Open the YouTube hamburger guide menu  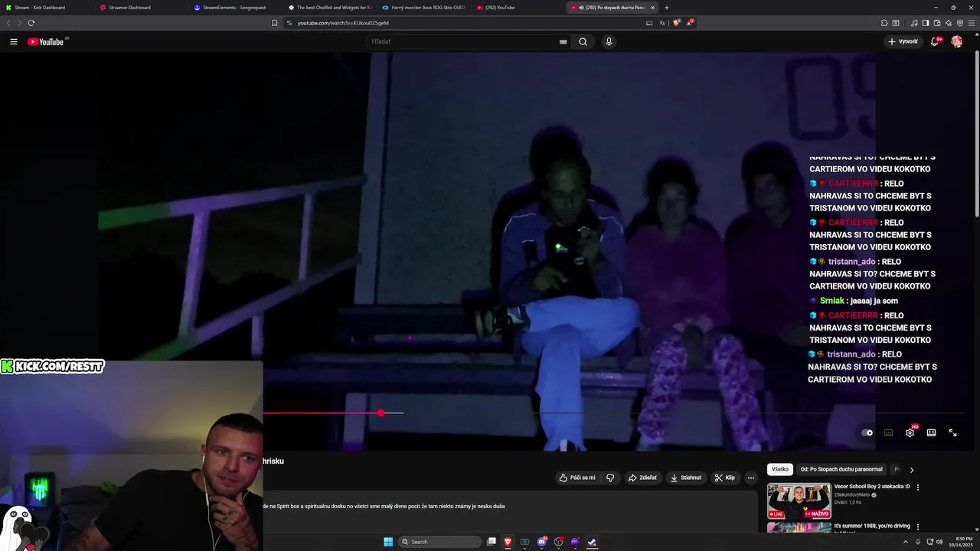pos(14,41)
